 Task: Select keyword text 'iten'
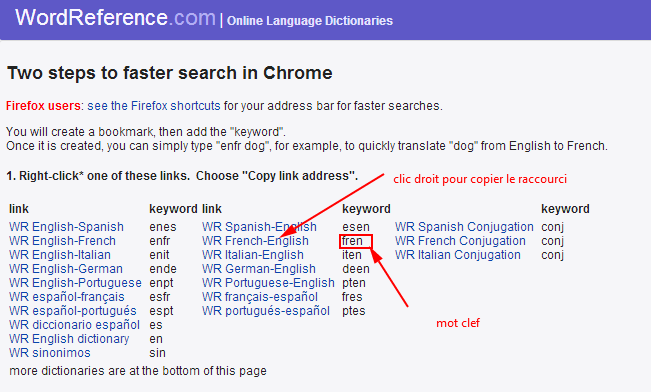tap(352, 255)
